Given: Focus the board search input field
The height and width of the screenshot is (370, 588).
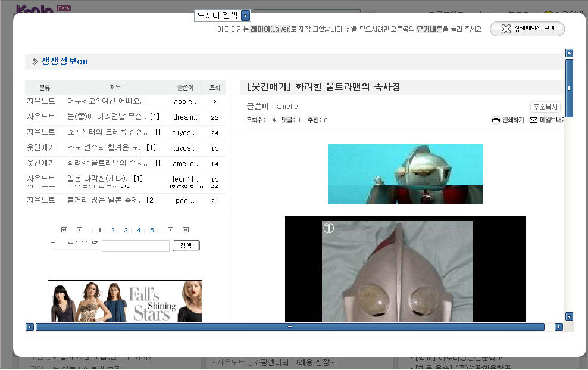Looking at the screenshot, I should click(x=135, y=246).
